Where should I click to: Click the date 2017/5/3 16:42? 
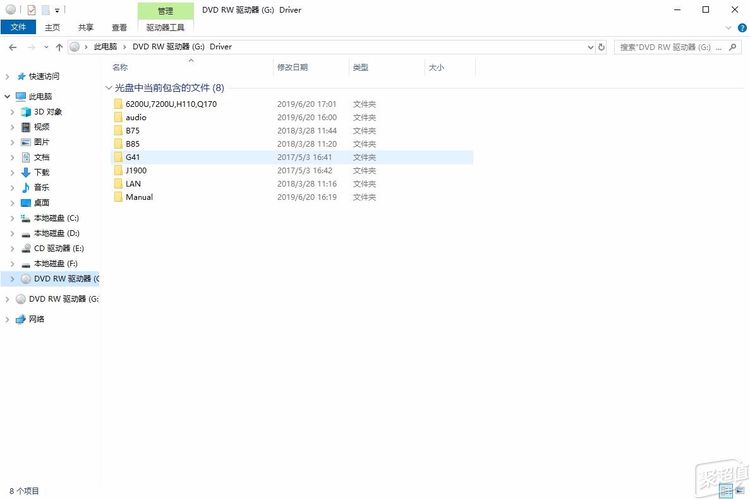[x=304, y=170]
